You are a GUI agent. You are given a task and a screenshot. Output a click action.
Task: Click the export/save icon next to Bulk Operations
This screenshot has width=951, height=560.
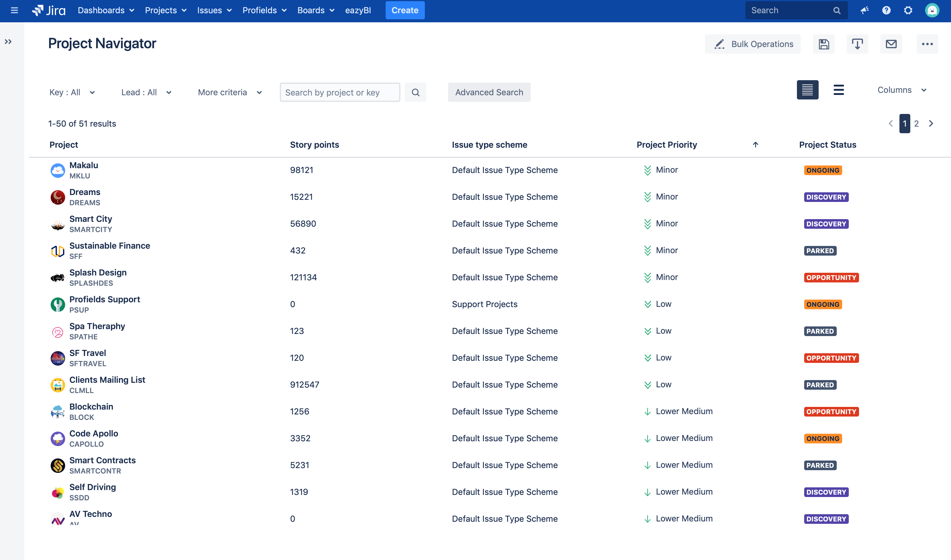click(824, 43)
